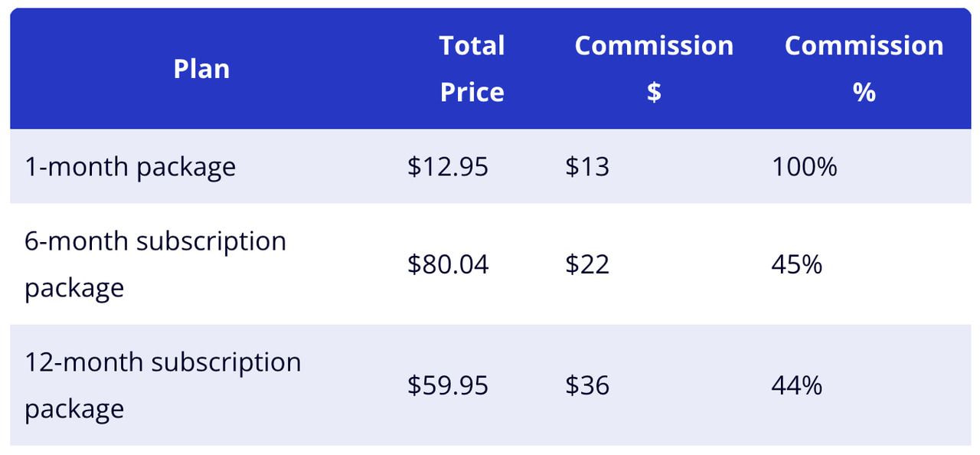980x455 pixels.
Task: Click the Total Price column header
Action: tap(472, 69)
